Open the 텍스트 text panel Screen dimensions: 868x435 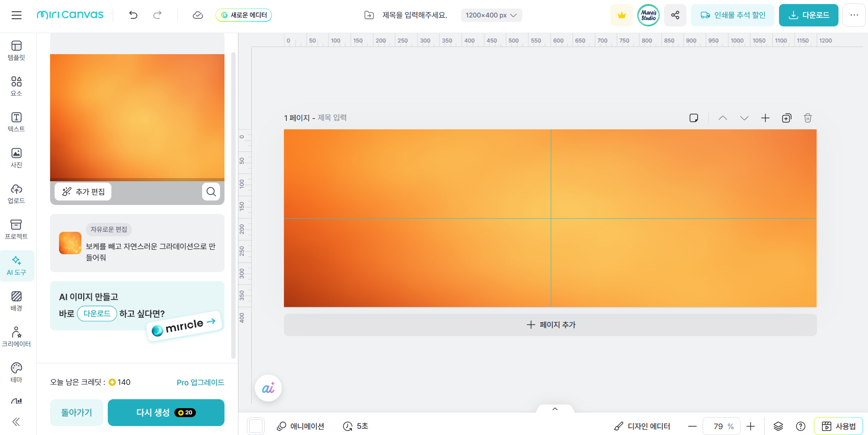pos(17,121)
